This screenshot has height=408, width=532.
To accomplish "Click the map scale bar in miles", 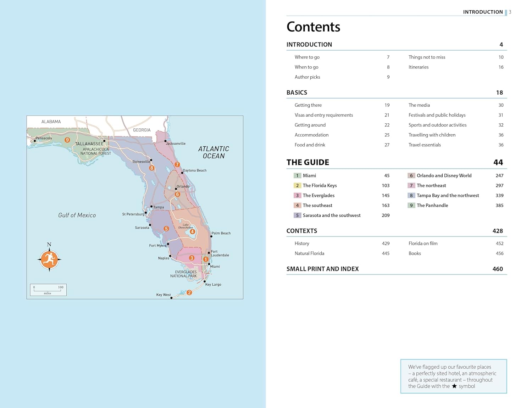I will (48, 290).
